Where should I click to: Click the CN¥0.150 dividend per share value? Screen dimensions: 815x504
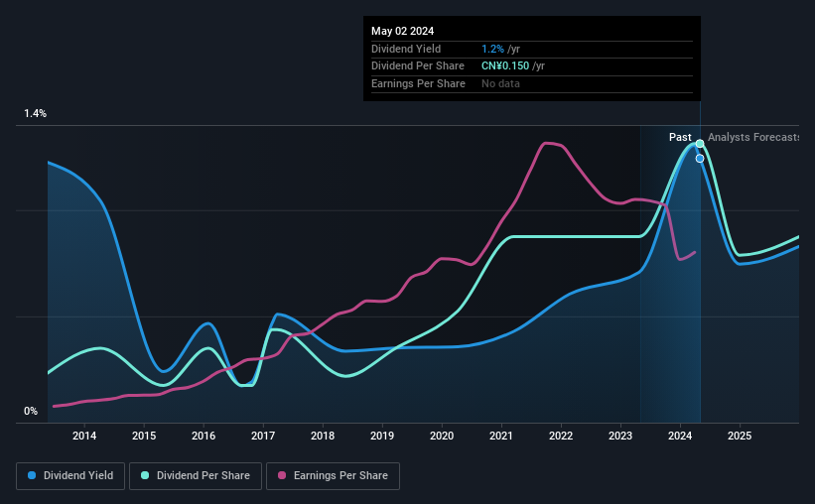coord(505,66)
